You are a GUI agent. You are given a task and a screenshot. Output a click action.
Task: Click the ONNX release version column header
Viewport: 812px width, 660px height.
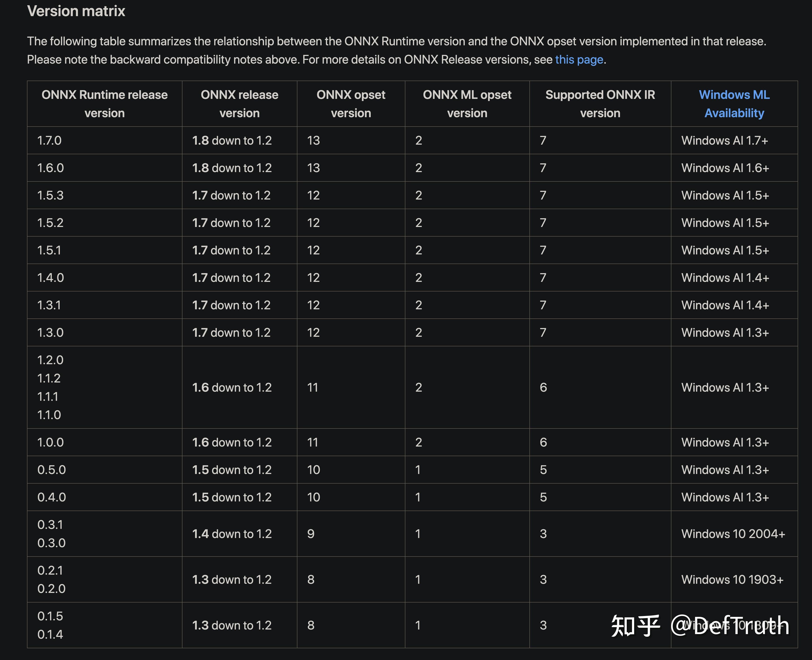(239, 104)
